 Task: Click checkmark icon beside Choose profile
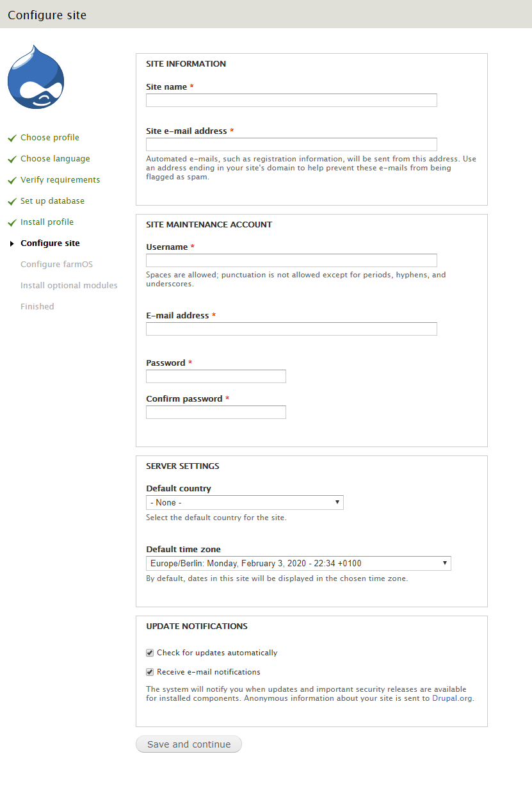(12, 138)
